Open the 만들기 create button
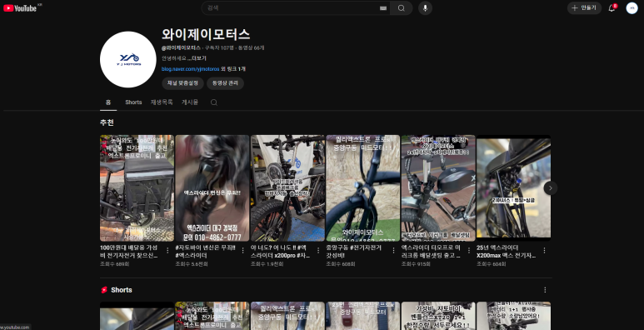Image resolution: width=644 pixels, height=330 pixels. 584,8
